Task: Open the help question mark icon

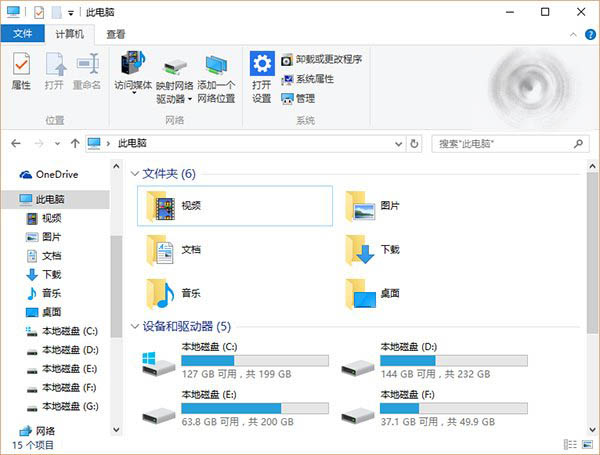Action: (x=590, y=35)
